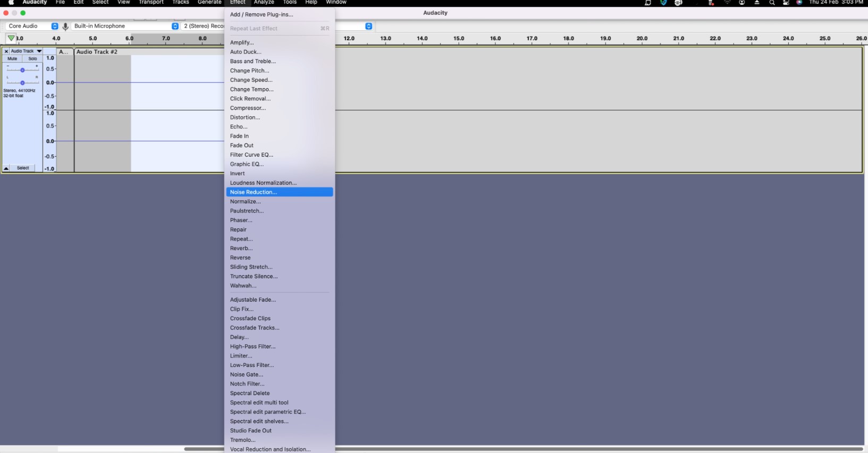This screenshot has height=453, width=868.
Task: Open the Help menu
Action: [x=311, y=3]
